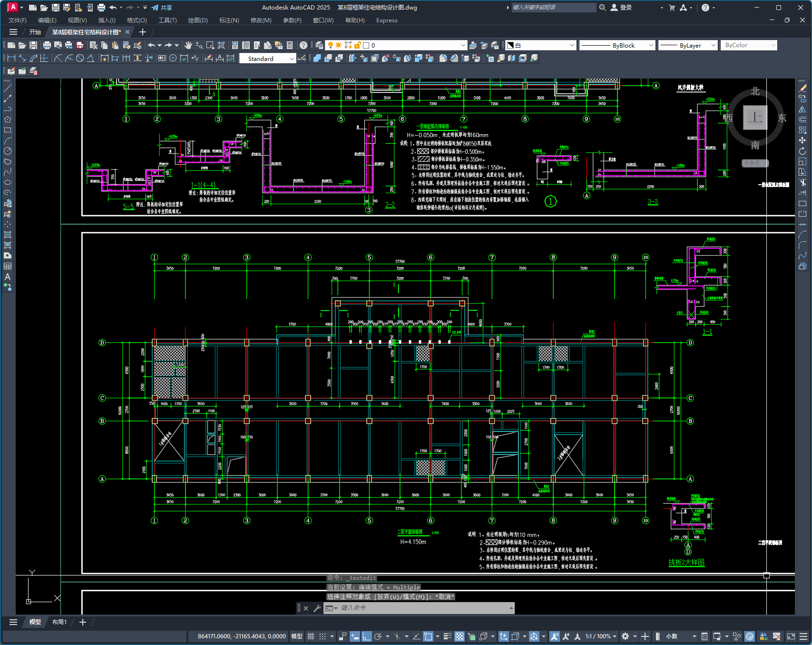812x645 pixels.
Task: Click the black-white color swatch beside 白
Action: click(510, 45)
